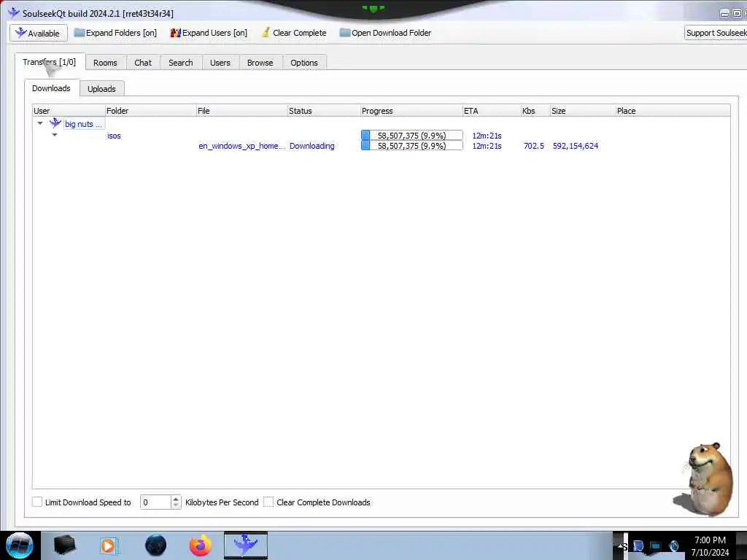Open Download Folder from toolbar

click(x=385, y=33)
